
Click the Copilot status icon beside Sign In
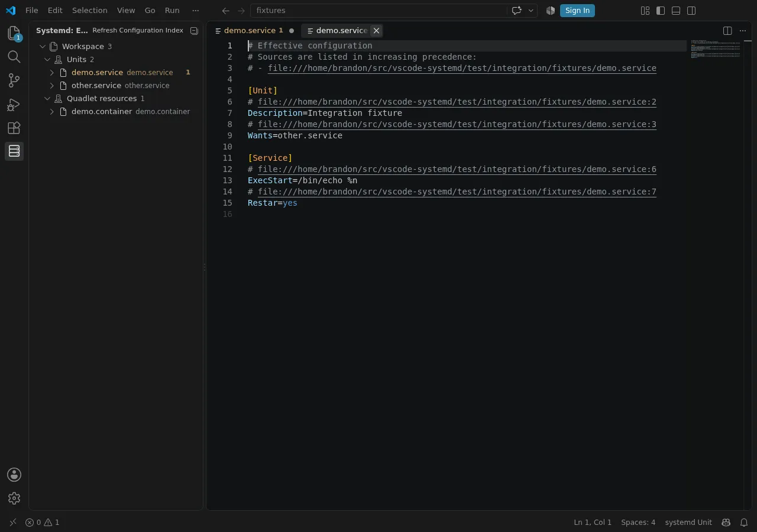coord(551,11)
